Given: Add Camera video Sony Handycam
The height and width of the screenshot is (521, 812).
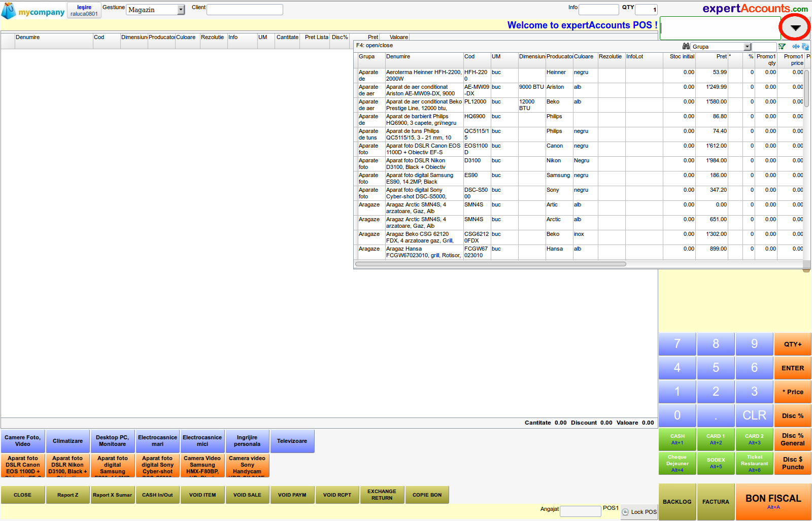Looking at the screenshot, I should click(x=247, y=465).
